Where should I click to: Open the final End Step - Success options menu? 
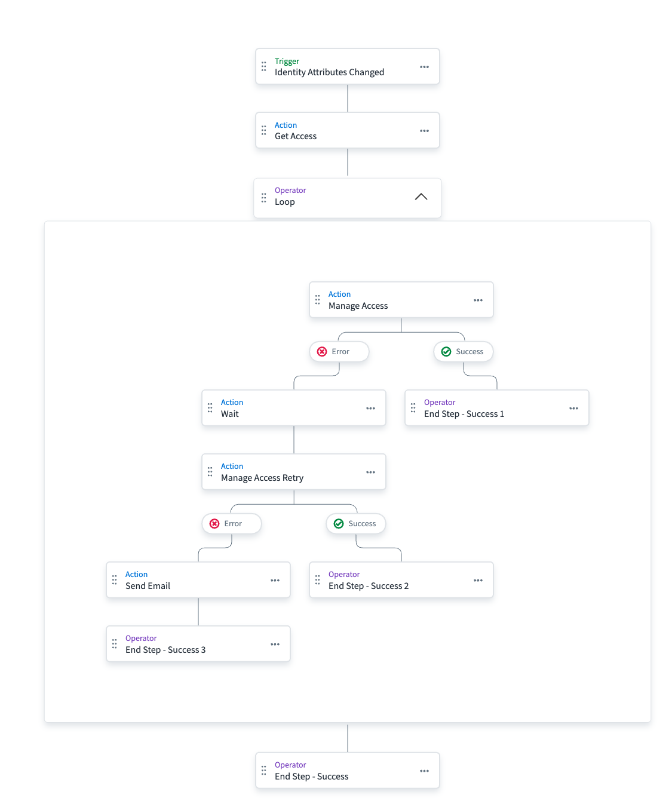tap(424, 771)
